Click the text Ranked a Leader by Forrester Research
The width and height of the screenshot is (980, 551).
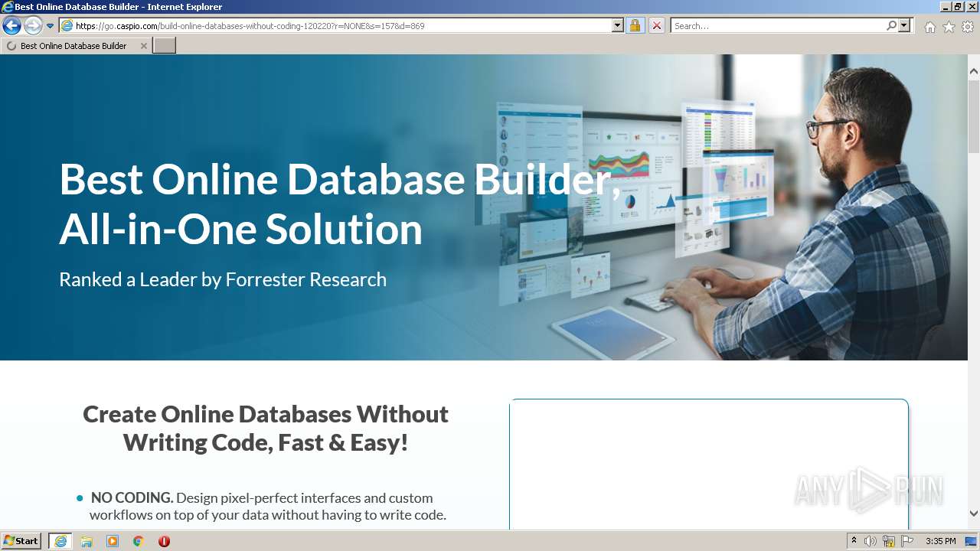pyautogui.click(x=223, y=279)
